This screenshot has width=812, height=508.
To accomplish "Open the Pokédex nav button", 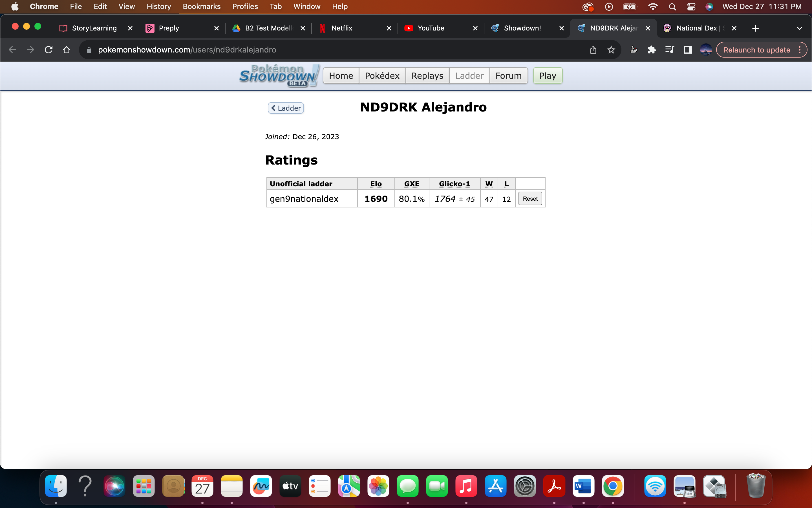I will 382,76.
